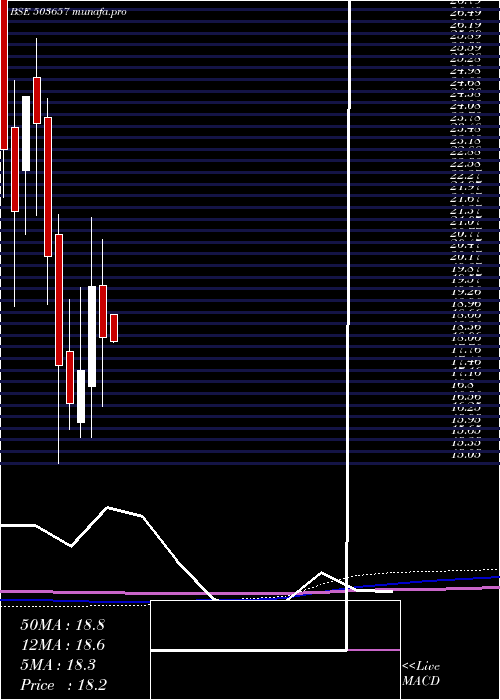Screen dimensions: 500x700
Task: Click the 20.17 price axis label
Action: point(465,257)
